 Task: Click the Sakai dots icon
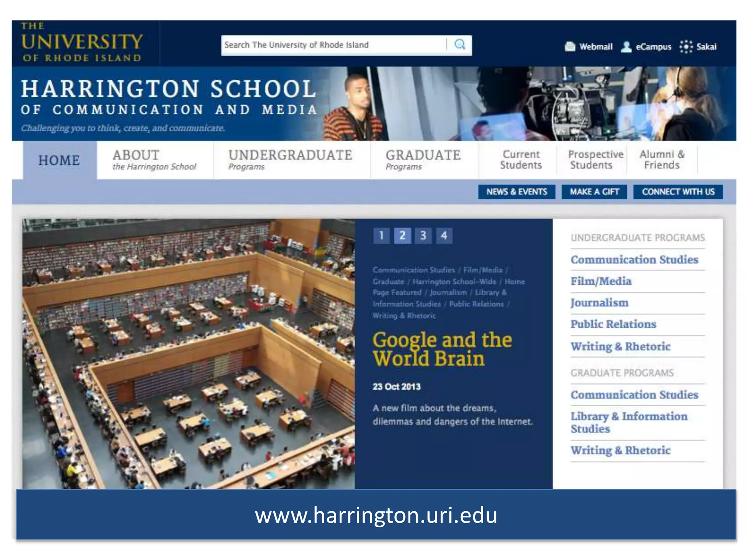tap(686, 47)
